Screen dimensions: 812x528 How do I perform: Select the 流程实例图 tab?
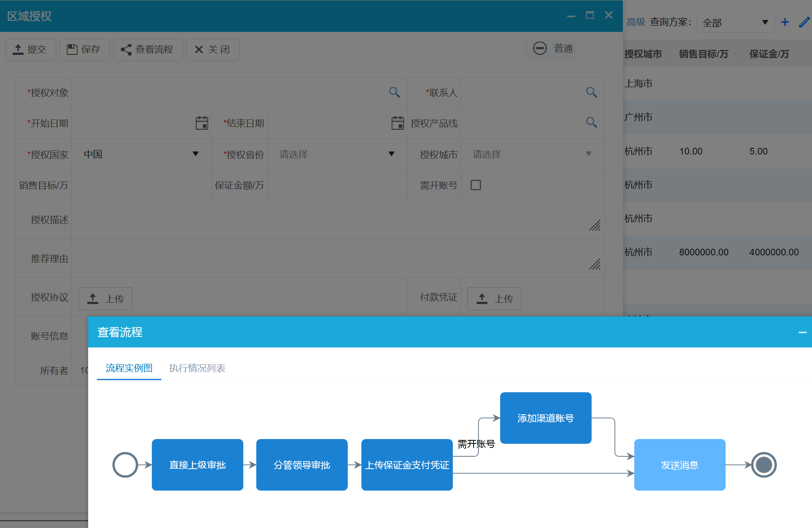(x=129, y=368)
